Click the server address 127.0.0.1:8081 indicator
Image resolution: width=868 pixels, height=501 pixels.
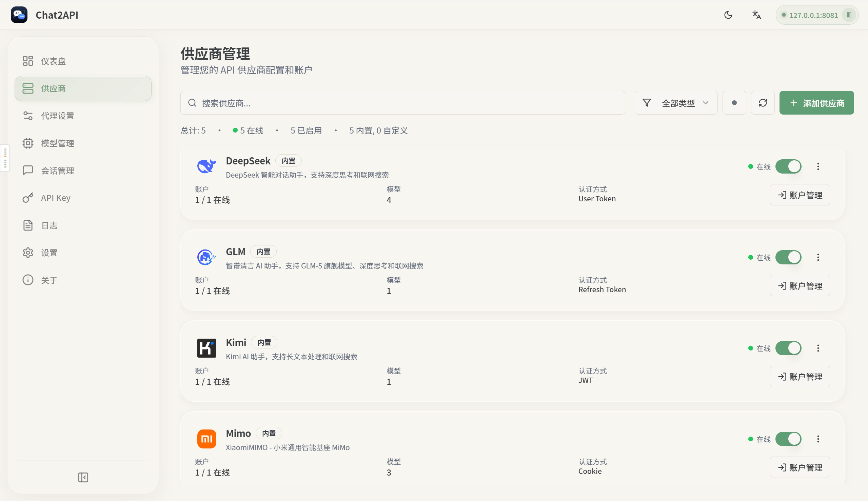(x=813, y=15)
